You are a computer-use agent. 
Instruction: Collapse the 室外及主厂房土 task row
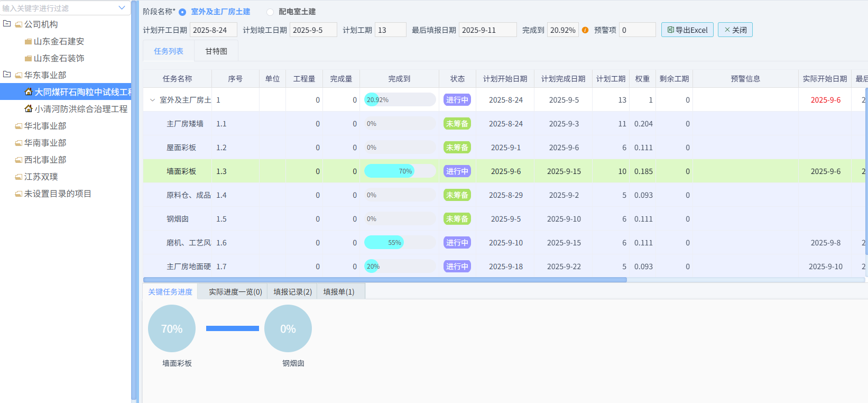pyautogui.click(x=152, y=100)
